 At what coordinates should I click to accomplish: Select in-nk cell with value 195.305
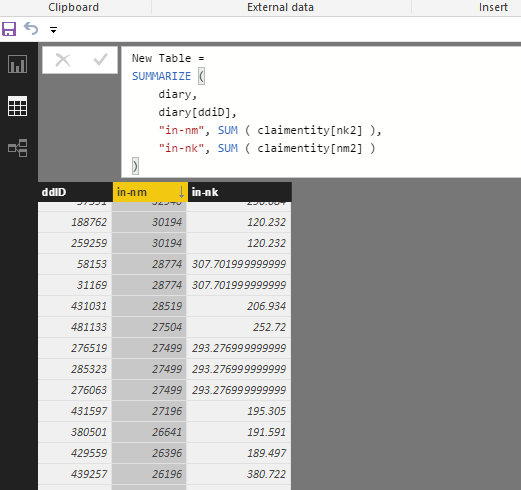tap(239, 411)
